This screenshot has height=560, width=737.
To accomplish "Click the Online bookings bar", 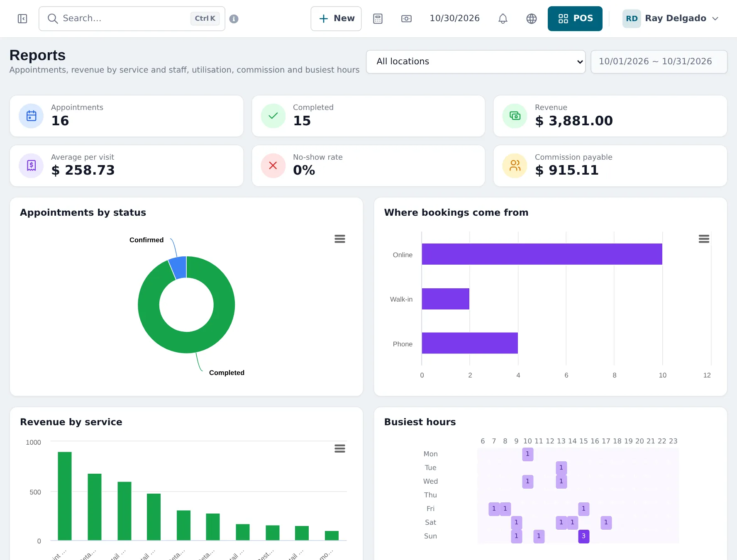I will [x=542, y=254].
